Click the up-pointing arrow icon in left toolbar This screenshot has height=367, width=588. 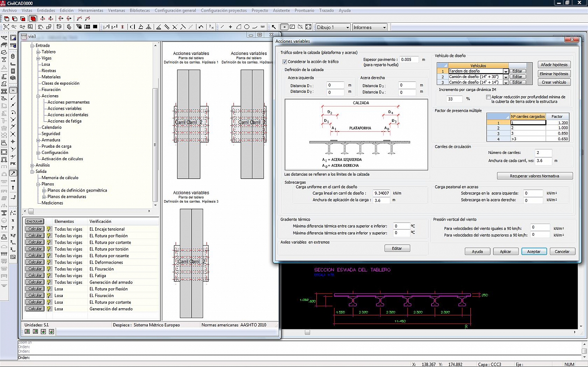click(x=13, y=188)
